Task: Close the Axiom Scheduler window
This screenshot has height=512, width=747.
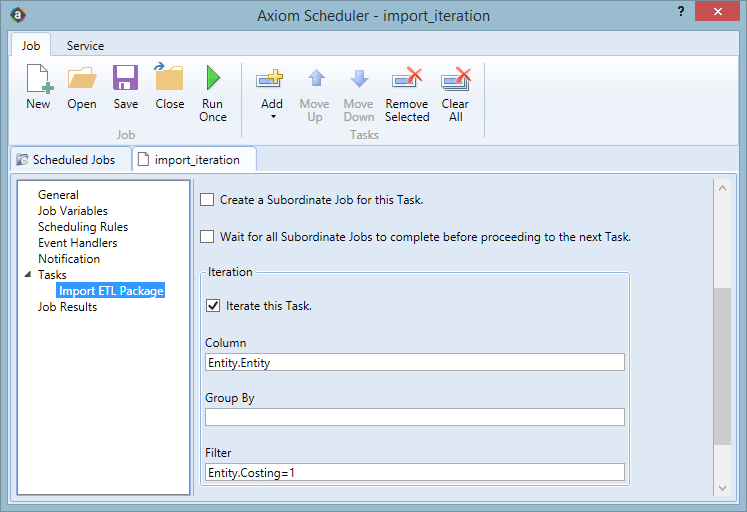Action: point(717,11)
